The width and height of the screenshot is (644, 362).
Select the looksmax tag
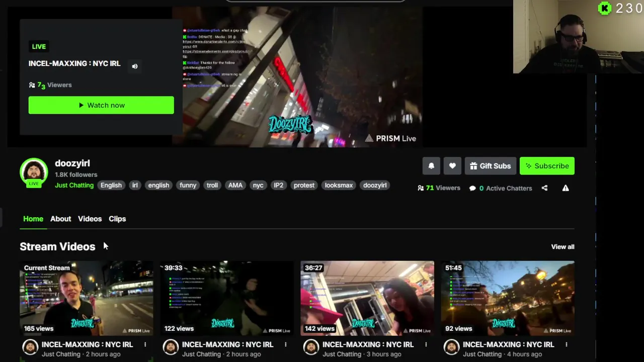click(x=339, y=185)
